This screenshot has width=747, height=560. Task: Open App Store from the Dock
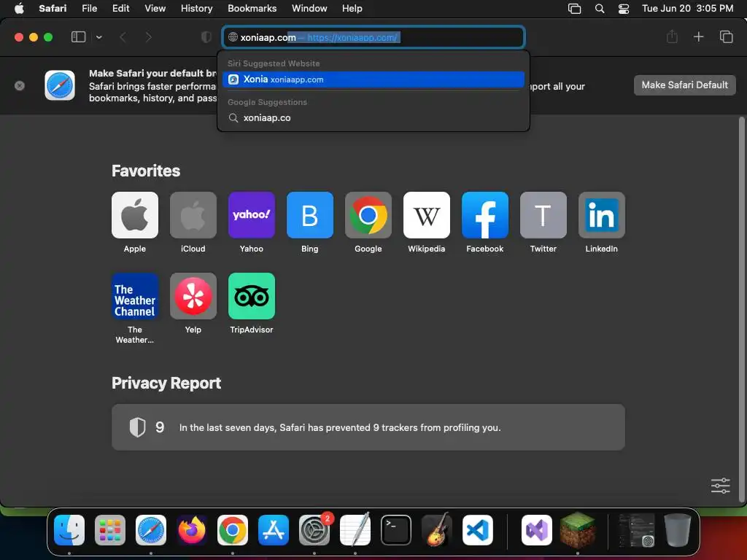(274, 530)
